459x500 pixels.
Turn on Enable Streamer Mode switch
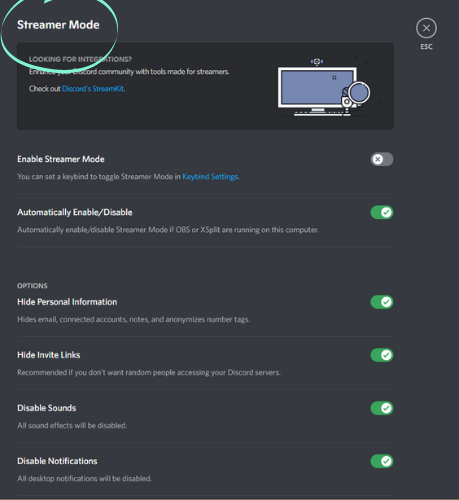[382, 159]
